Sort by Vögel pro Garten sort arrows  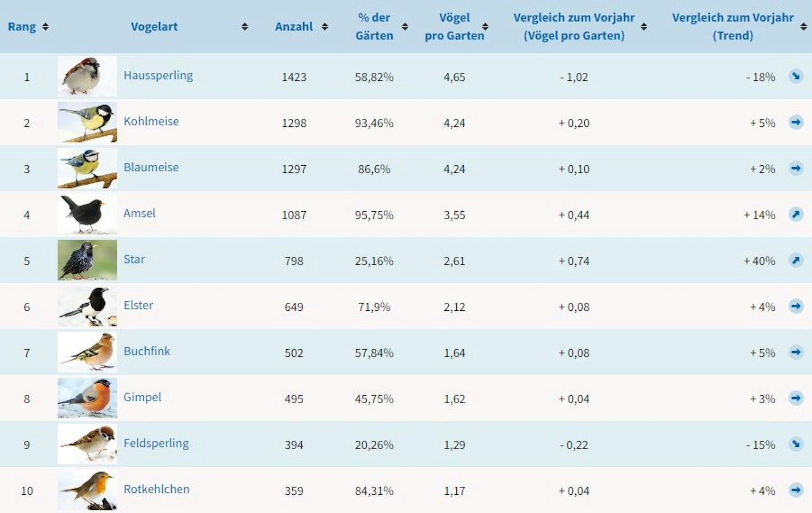pos(485,27)
